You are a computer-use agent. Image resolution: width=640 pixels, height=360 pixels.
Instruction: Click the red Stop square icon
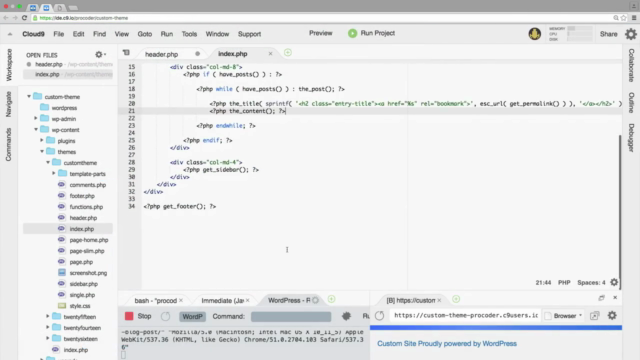click(x=129, y=316)
